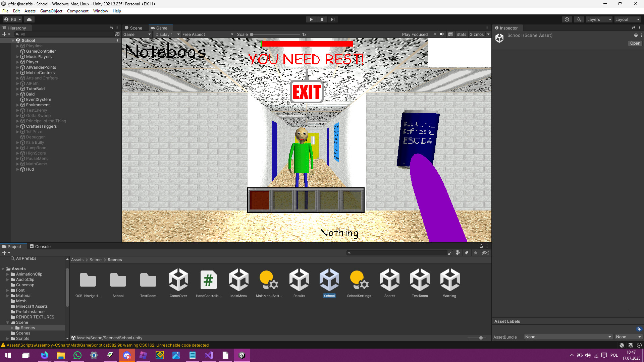Open the GameObject menu

click(51, 11)
